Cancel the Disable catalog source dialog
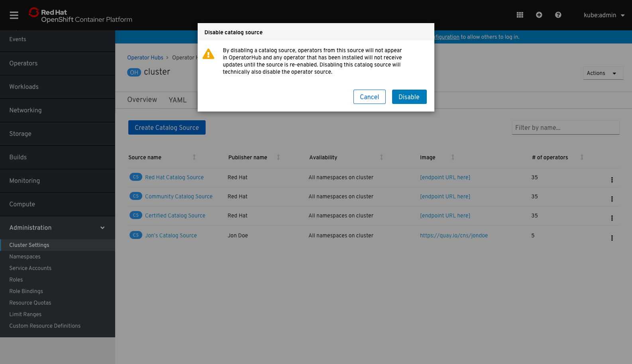 tap(369, 97)
